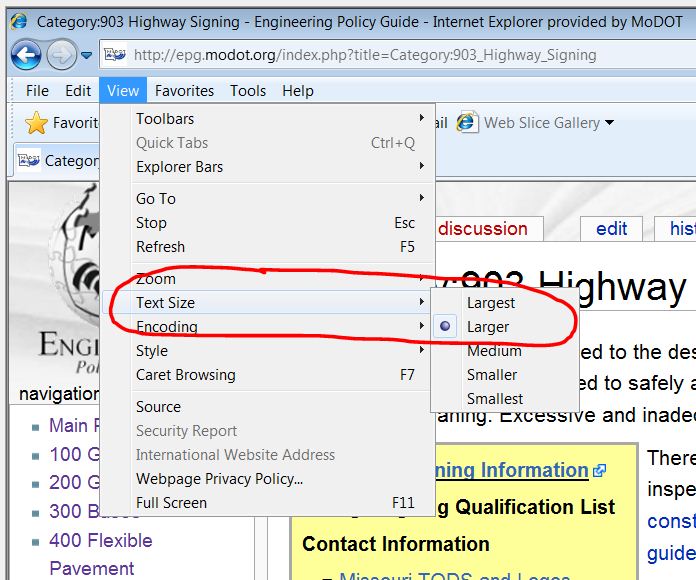
Task: Open the Text Size submenu
Action: (267, 303)
